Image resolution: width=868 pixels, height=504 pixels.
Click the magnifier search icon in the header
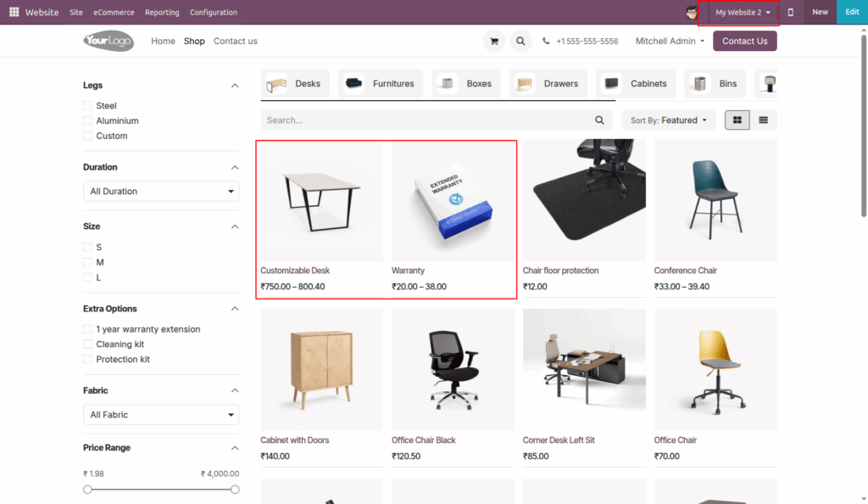coord(520,40)
